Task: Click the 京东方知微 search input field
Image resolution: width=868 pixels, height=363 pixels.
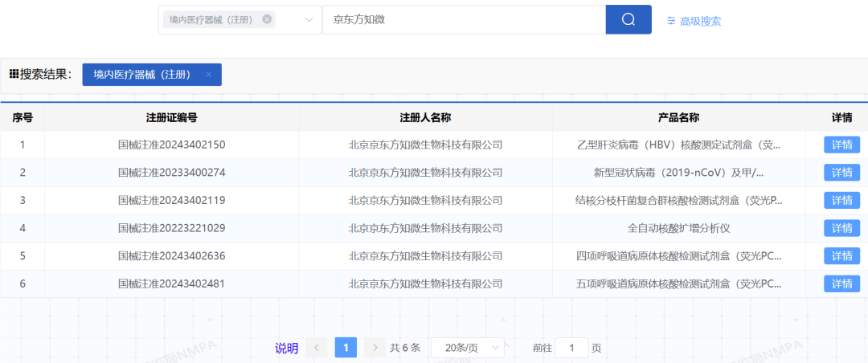Action: pyautogui.click(x=463, y=20)
